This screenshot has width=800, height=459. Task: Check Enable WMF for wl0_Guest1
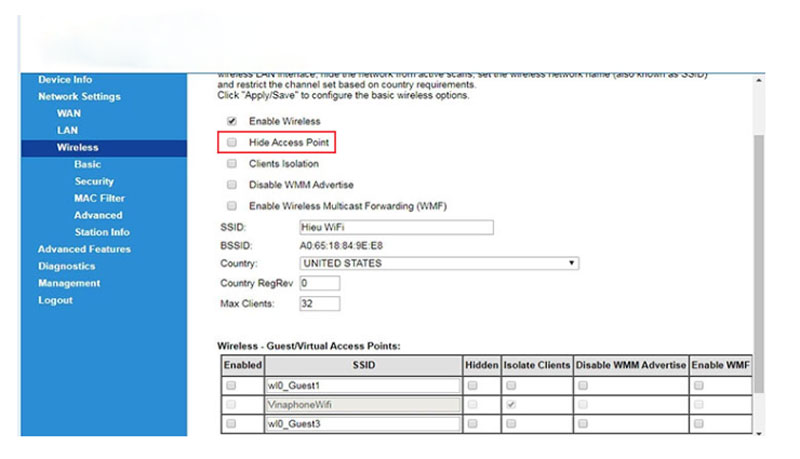pyautogui.click(x=698, y=386)
